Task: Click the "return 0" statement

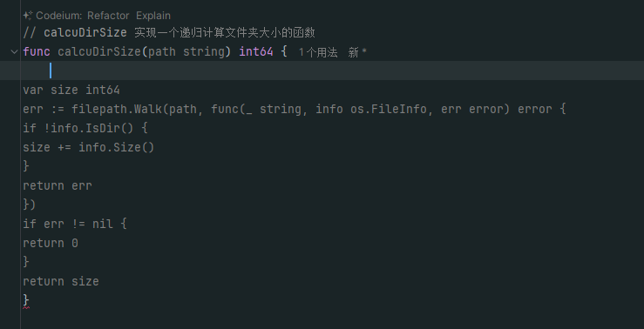Action: 51,243
